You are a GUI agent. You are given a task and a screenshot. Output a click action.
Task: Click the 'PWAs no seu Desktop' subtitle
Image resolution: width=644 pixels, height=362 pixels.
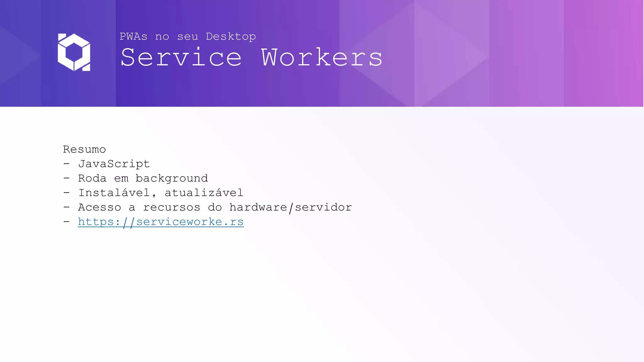188,37
